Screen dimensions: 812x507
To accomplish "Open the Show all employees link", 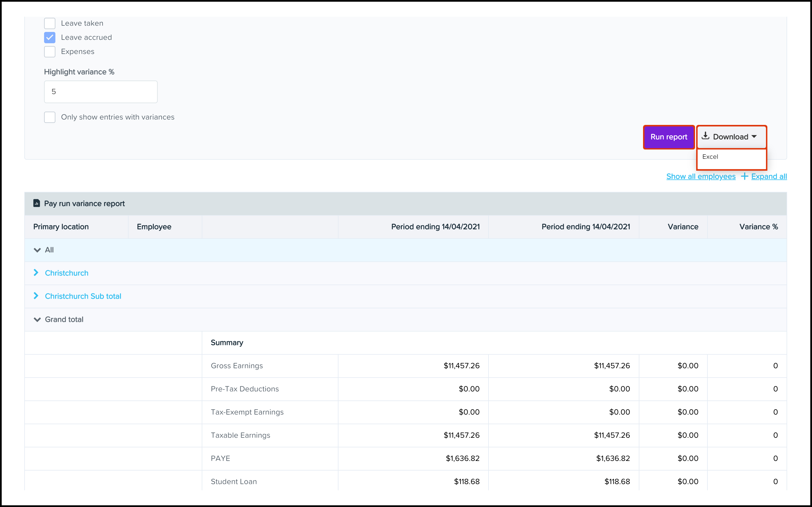I will pyautogui.click(x=701, y=177).
